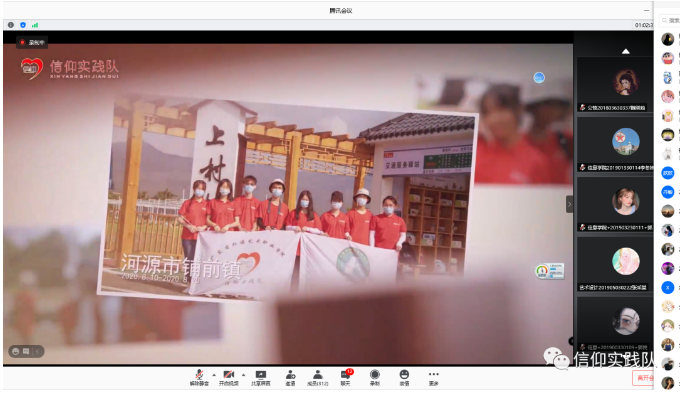
Task: Expand audio options arrow beside microphone
Action: (214, 374)
